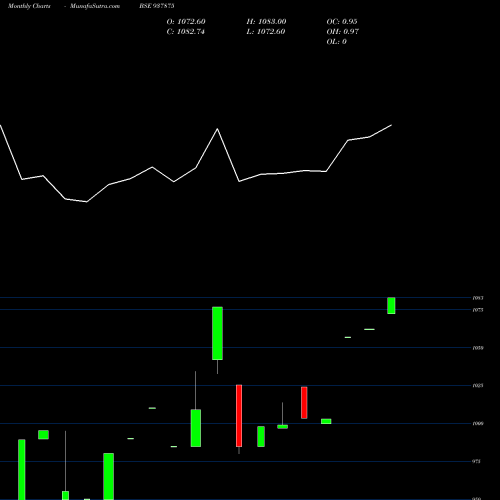500x500 pixels.
Task: Click the 1050 price axis label
Action: tap(478, 348)
